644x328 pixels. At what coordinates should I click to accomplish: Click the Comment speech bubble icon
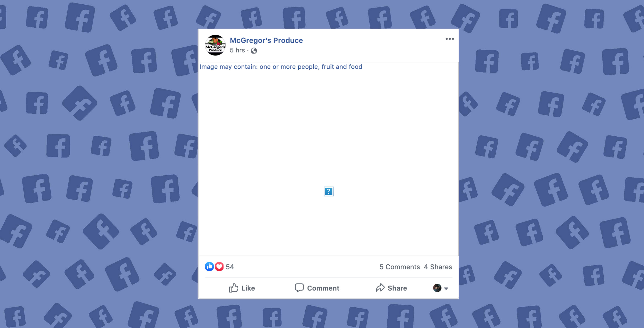(299, 288)
